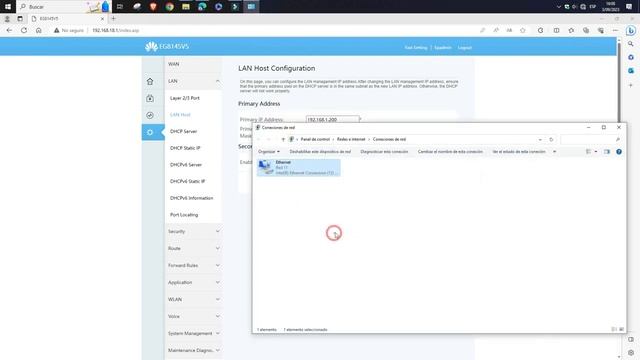Click the 192.168.18.1 address bar
This screenshot has width=640, height=360.
click(116, 31)
